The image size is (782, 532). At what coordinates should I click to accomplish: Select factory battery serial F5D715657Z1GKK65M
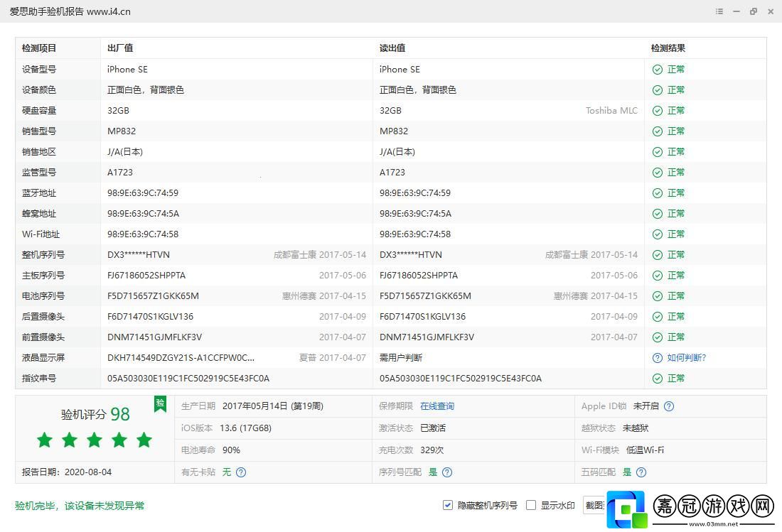coord(153,296)
